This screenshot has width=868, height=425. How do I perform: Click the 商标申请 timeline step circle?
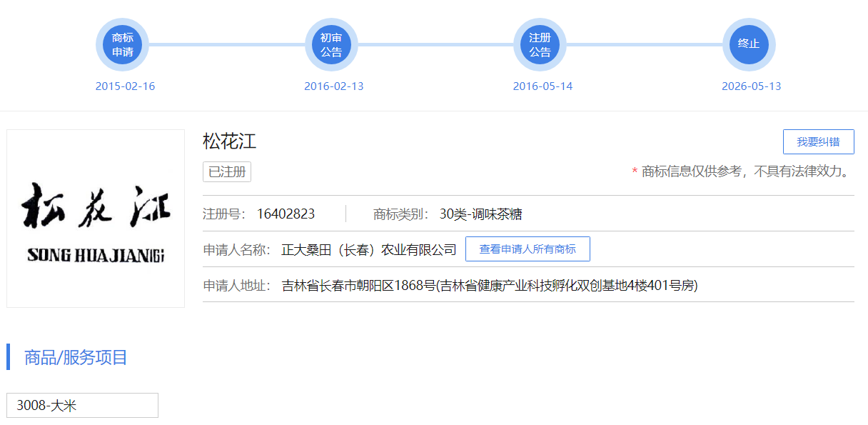click(x=122, y=44)
